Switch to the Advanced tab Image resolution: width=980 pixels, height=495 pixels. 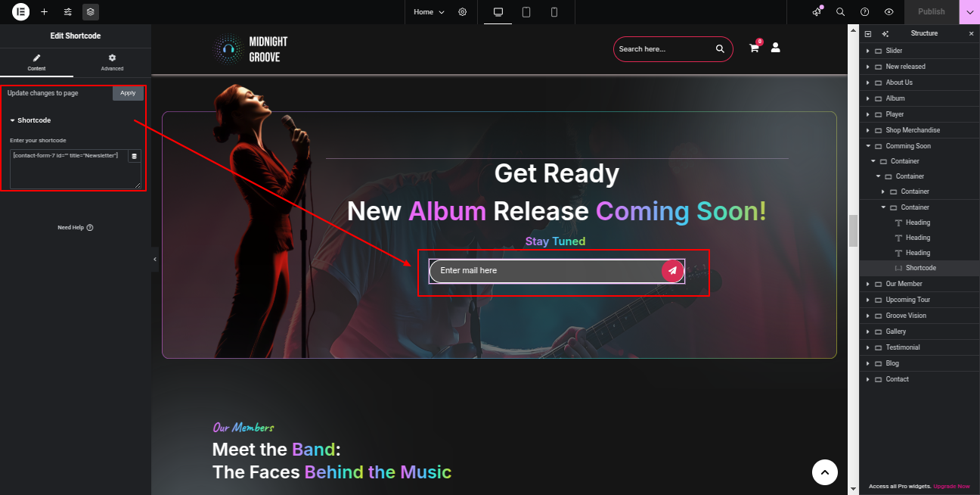(x=112, y=63)
